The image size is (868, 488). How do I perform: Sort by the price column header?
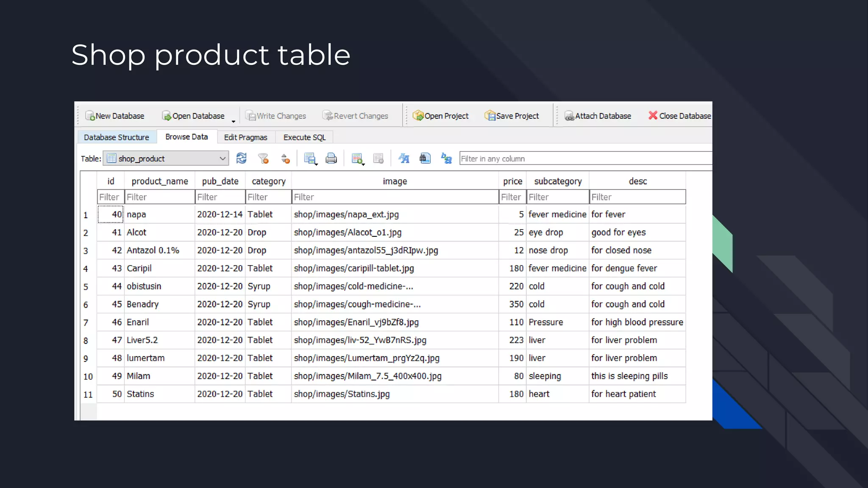(x=512, y=181)
